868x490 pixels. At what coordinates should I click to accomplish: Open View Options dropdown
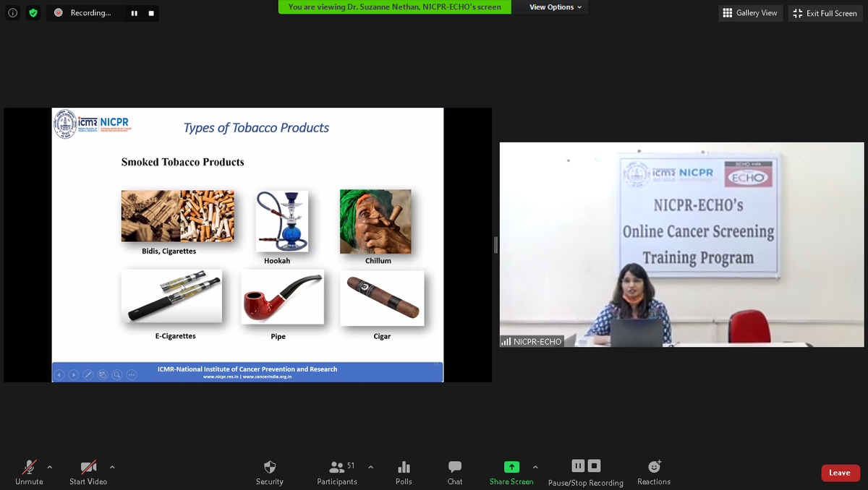coord(555,7)
